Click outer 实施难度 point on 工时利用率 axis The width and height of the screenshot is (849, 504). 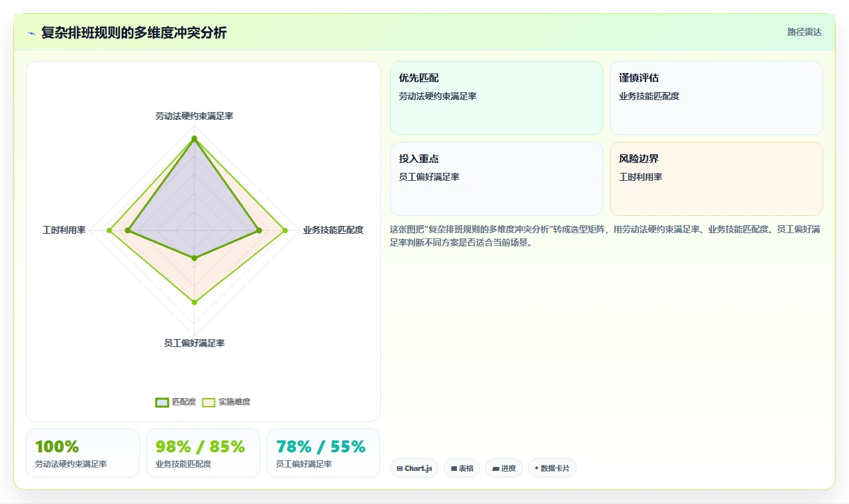click(109, 230)
